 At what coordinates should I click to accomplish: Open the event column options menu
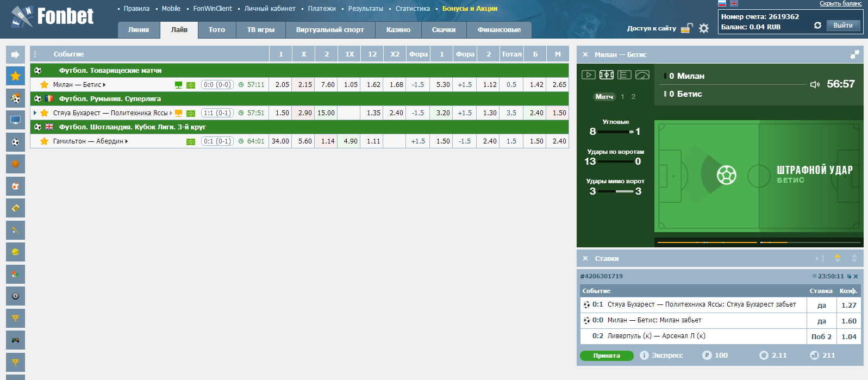click(35, 54)
